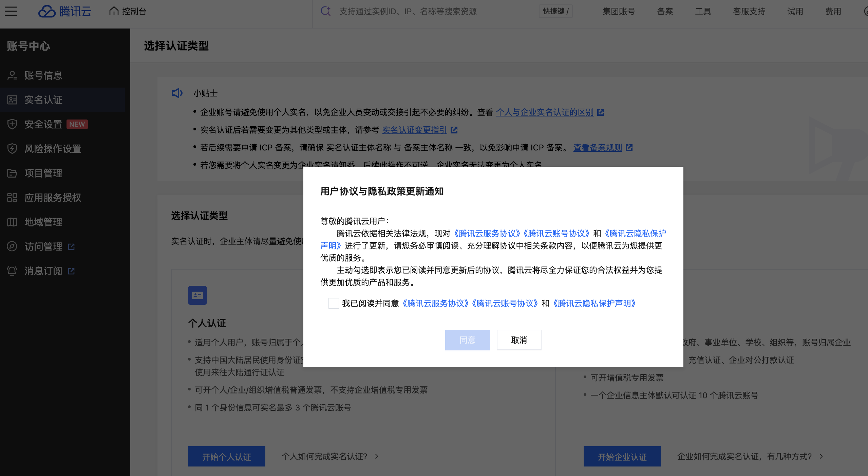Open 腾讯云服务协议 link in dialog paragraph

[487, 234]
